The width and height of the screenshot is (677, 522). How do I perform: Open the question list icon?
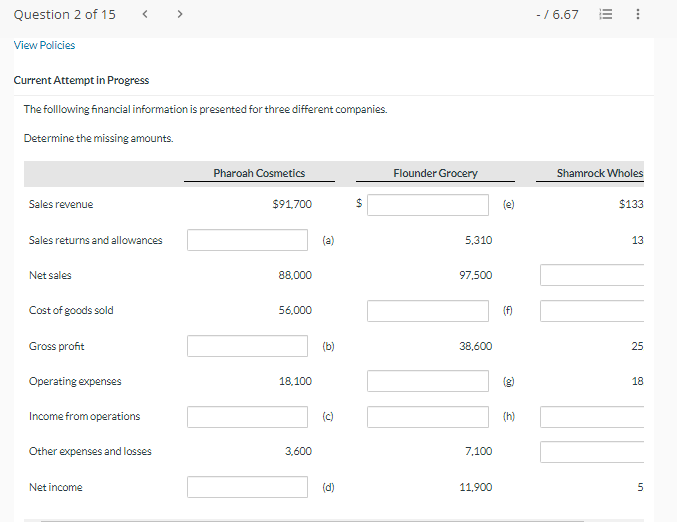[x=605, y=15]
